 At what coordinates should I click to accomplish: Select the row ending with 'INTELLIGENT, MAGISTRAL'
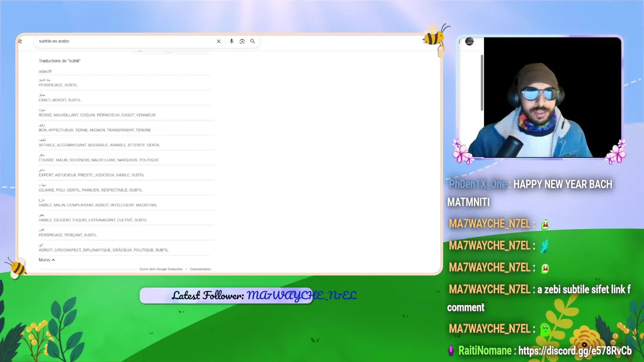pos(126,203)
